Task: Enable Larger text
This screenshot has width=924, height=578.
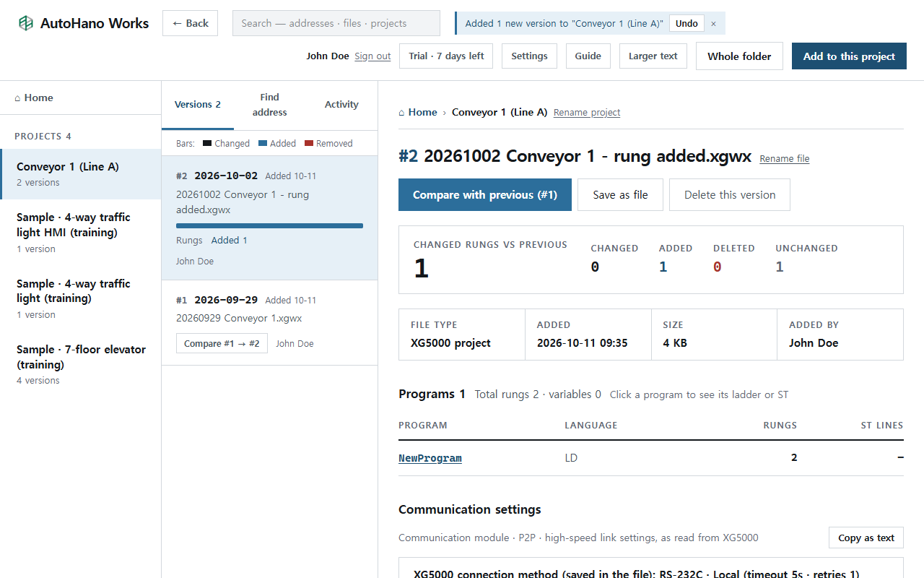Action: click(x=653, y=56)
